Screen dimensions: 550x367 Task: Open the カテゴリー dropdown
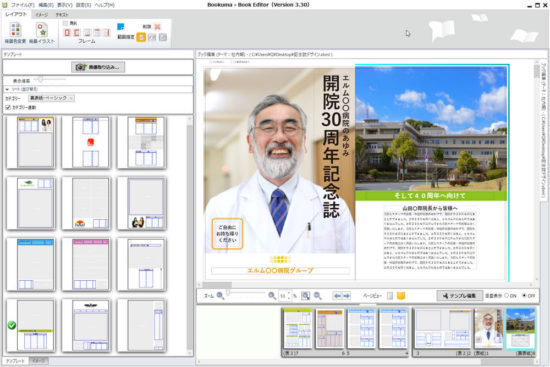(51, 98)
